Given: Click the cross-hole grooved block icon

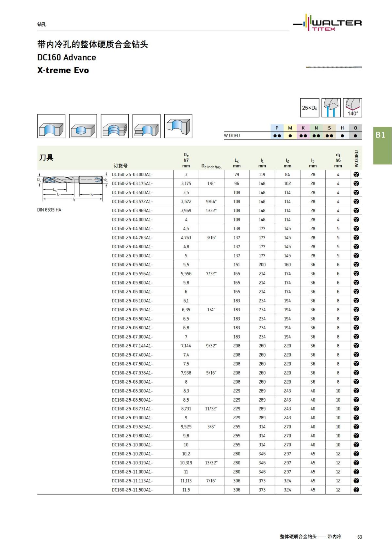Looking at the screenshot, I should [x=146, y=126].
